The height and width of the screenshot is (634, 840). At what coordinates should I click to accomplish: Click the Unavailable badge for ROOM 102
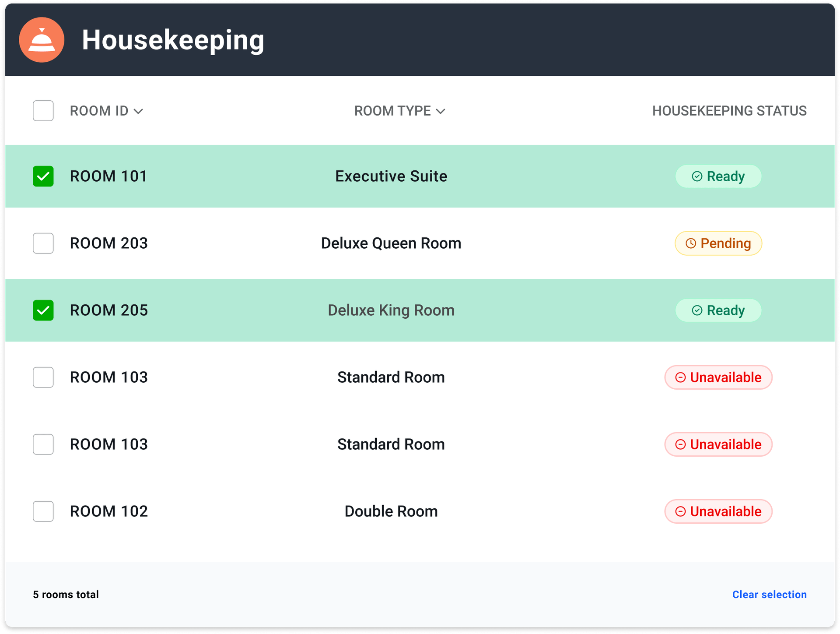(718, 511)
